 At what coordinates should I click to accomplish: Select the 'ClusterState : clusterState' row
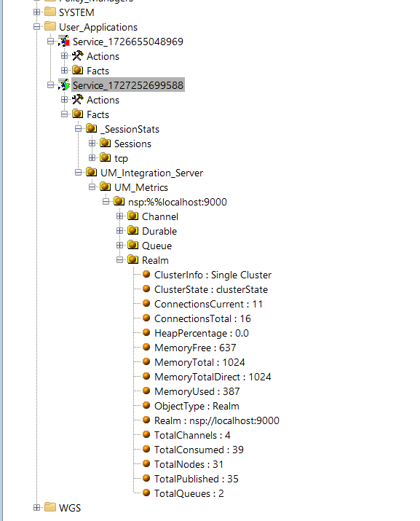tap(211, 289)
